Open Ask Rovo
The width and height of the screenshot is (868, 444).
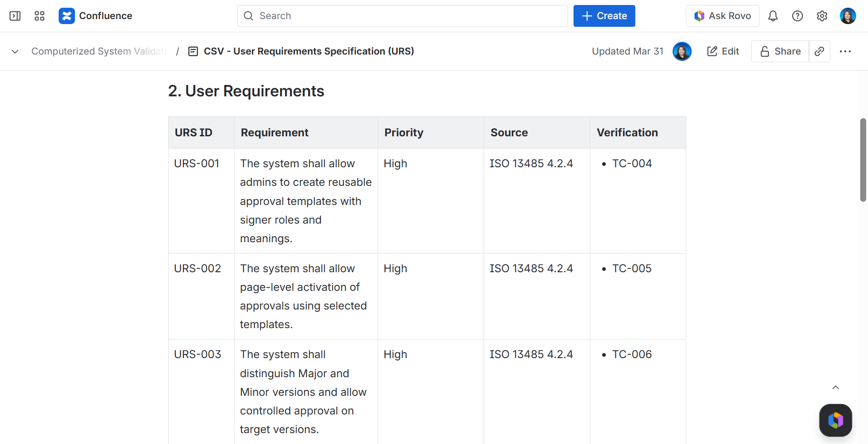click(x=723, y=16)
